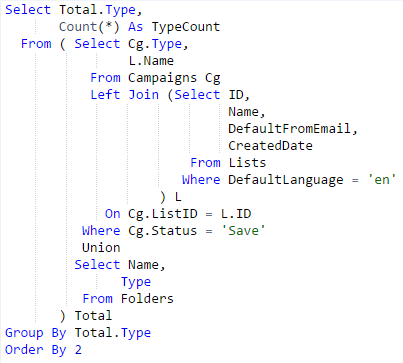Click Cg.Type in the subquery select
The width and height of the screenshot is (403, 363).
[155, 44]
